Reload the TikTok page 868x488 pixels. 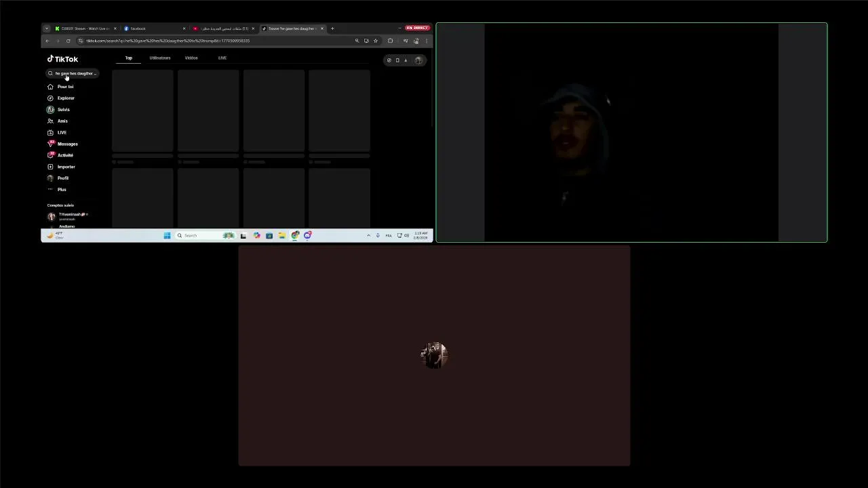coord(68,41)
